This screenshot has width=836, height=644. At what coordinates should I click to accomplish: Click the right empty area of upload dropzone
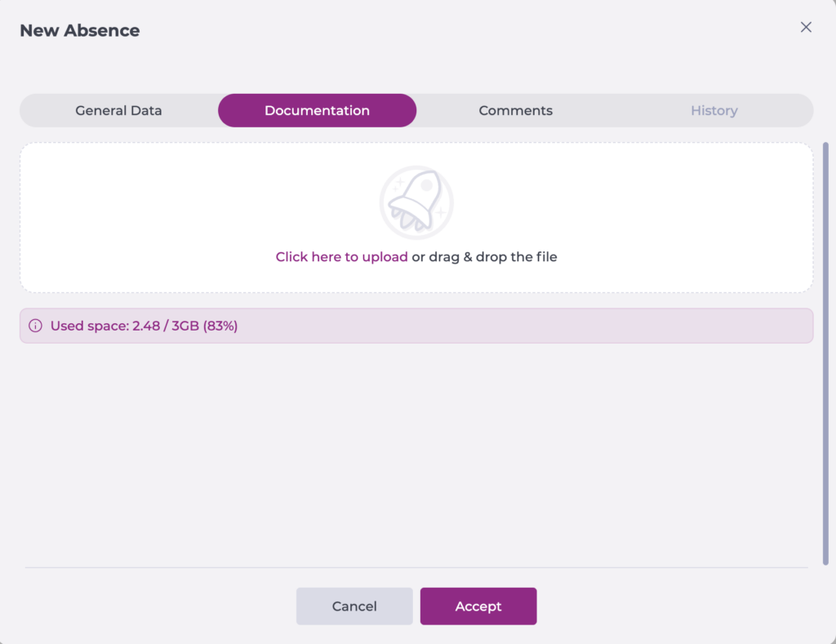coord(694,218)
